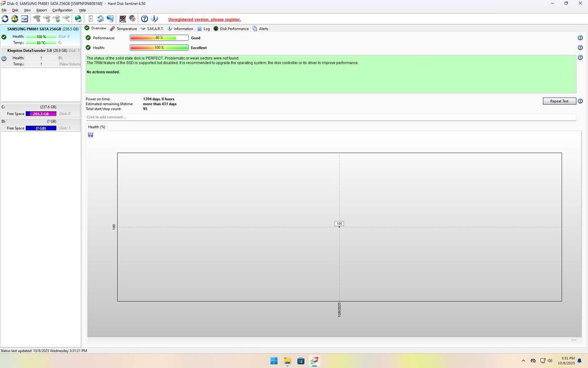Open notifications bell in taskbar
The width and height of the screenshot is (588, 368).
coord(579,361)
